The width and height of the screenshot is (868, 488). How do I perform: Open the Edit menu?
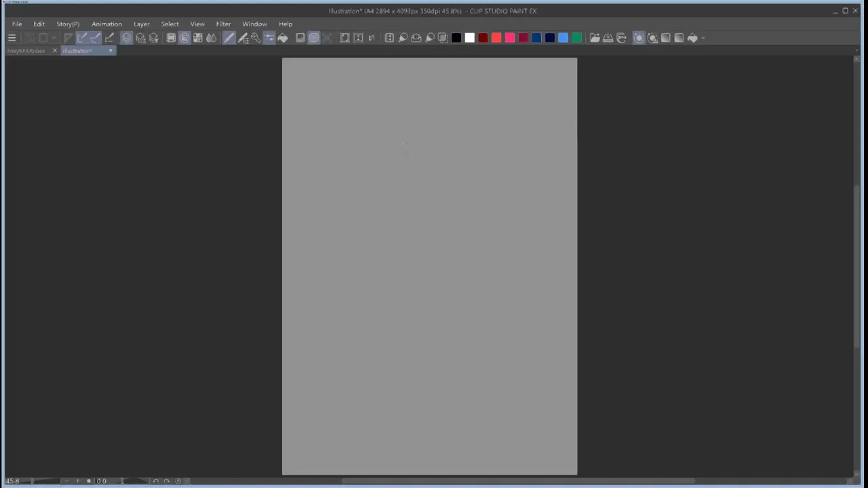[39, 24]
